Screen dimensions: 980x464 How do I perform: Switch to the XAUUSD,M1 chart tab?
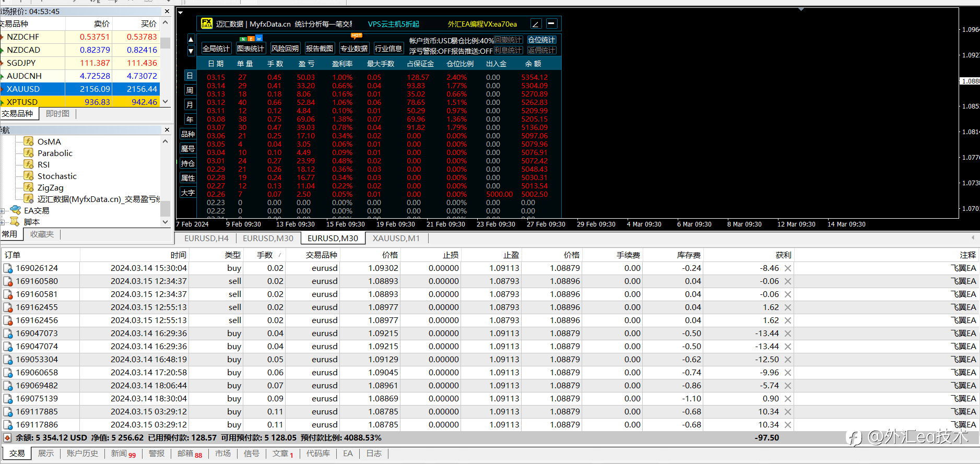(396, 238)
